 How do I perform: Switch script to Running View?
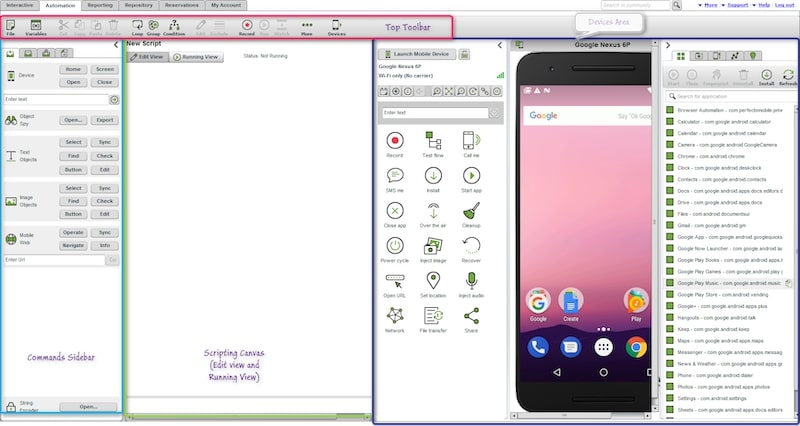click(196, 57)
